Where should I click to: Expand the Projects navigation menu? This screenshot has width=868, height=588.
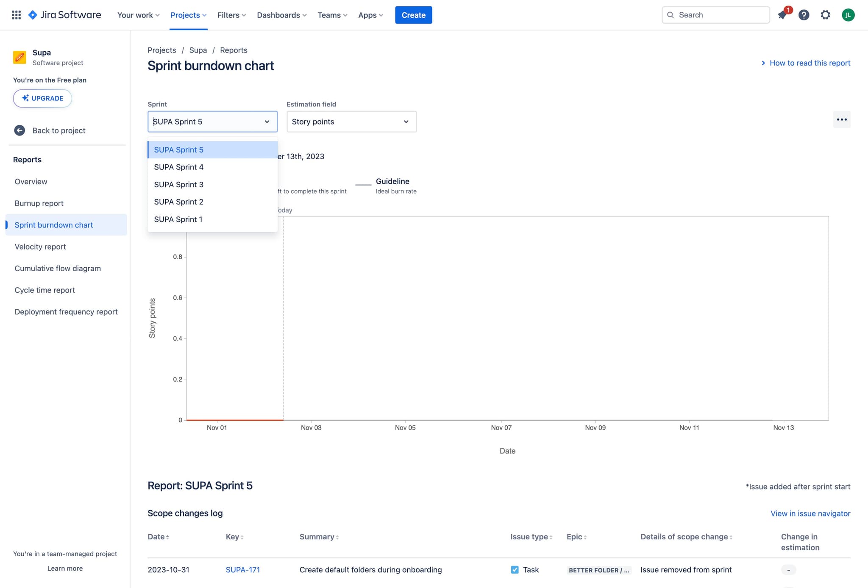tap(188, 15)
